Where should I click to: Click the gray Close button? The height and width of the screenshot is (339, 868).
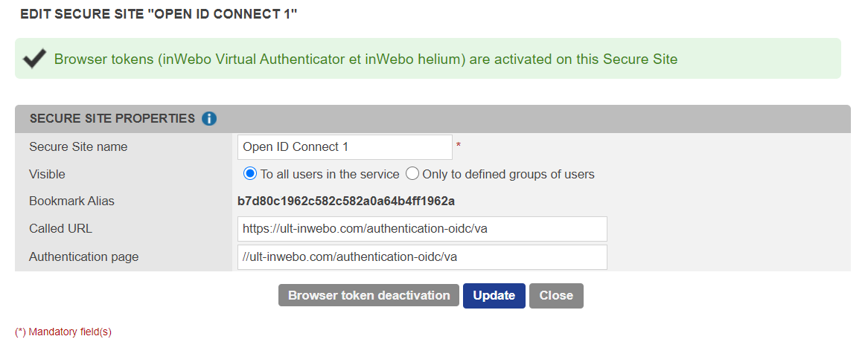[556, 296]
